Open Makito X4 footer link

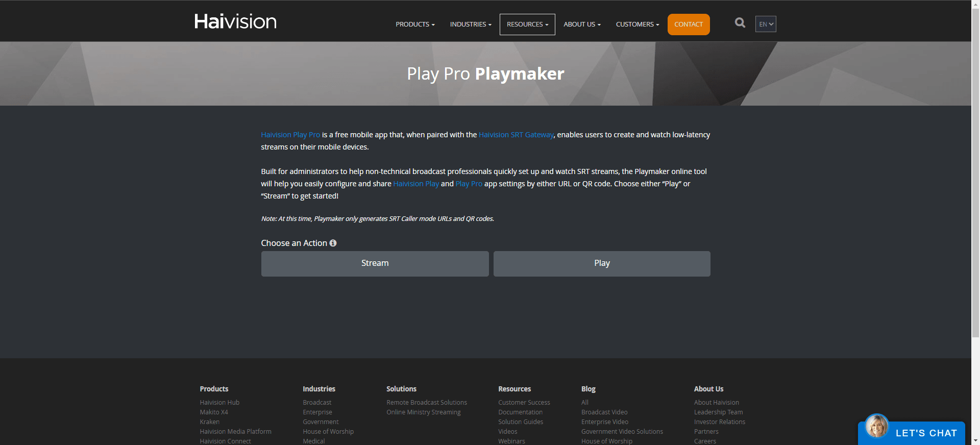click(214, 412)
